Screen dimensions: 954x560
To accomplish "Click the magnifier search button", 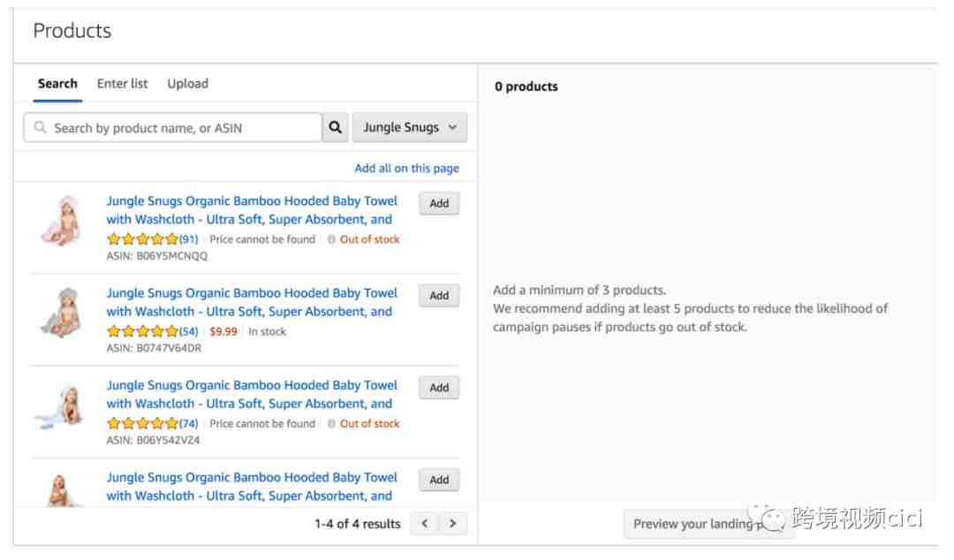I will point(335,127).
